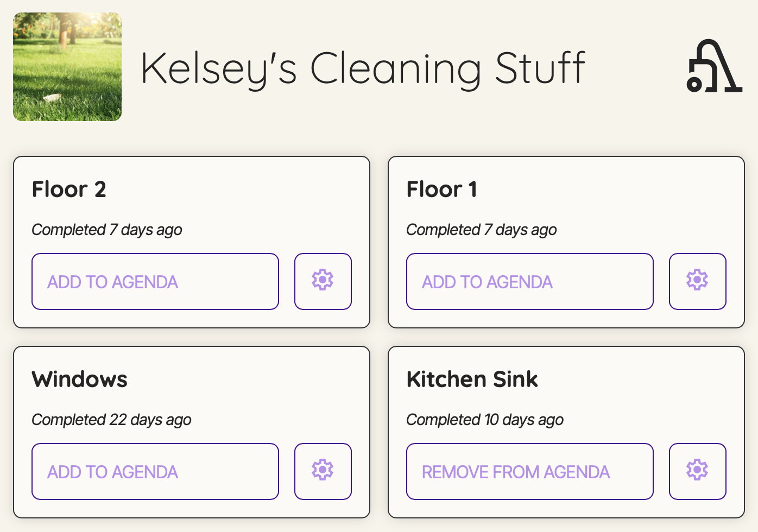Remove Kitchen Sink from agenda

[530, 471]
